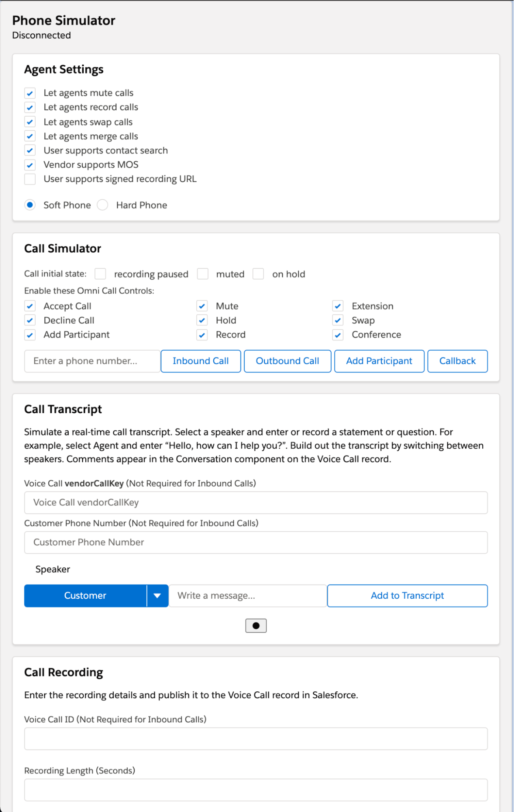The height and width of the screenshot is (812, 514).
Task: Focus the Write a message input
Action: tap(247, 595)
